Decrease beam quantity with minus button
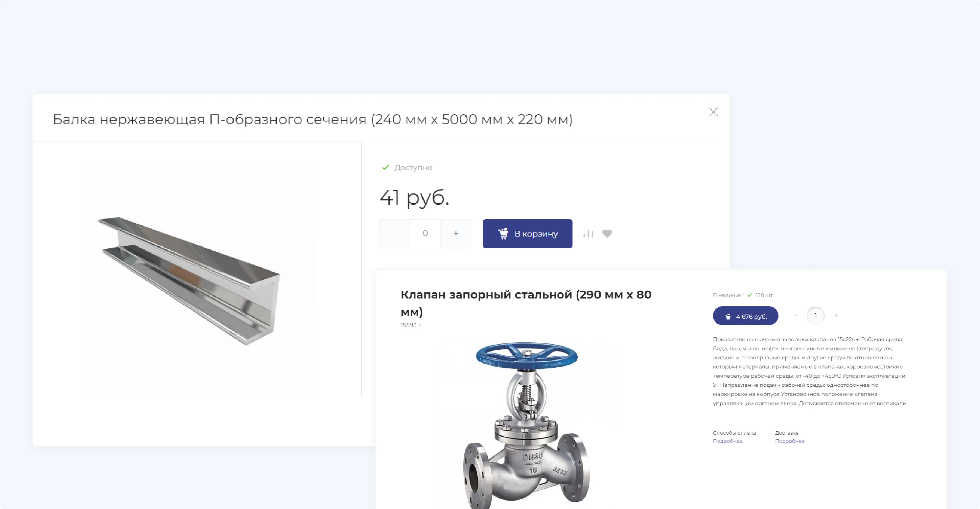The image size is (980, 509). [x=394, y=234]
